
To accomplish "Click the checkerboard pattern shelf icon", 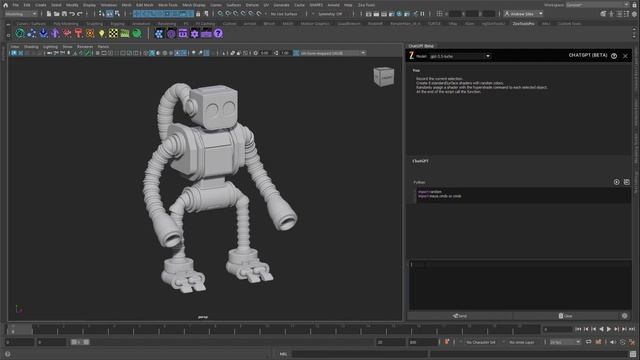I will click(113, 33).
